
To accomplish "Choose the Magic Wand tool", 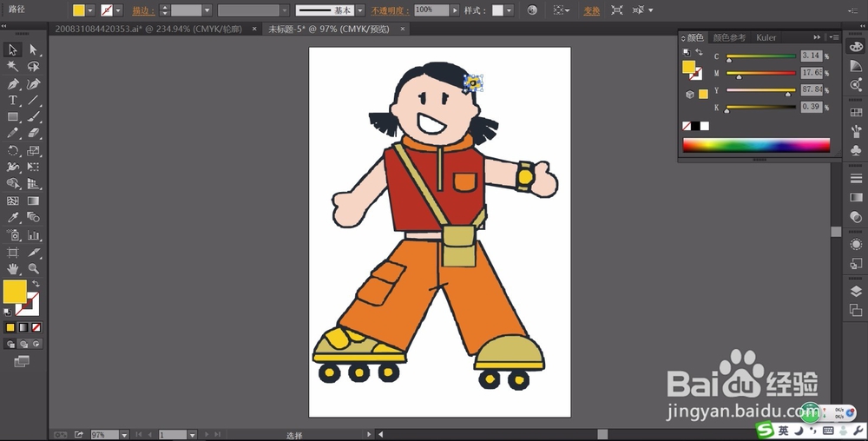I will pos(13,66).
